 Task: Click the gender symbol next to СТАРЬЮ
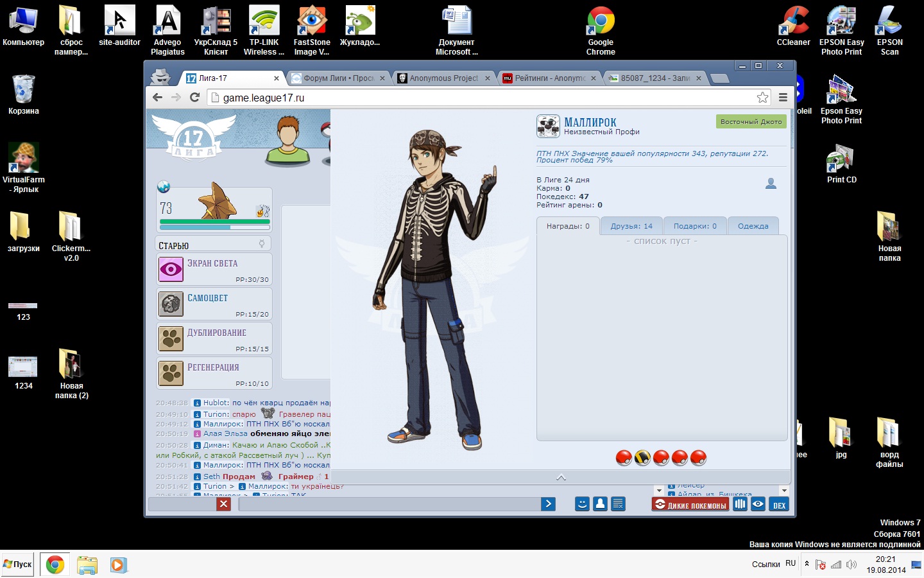262,244
